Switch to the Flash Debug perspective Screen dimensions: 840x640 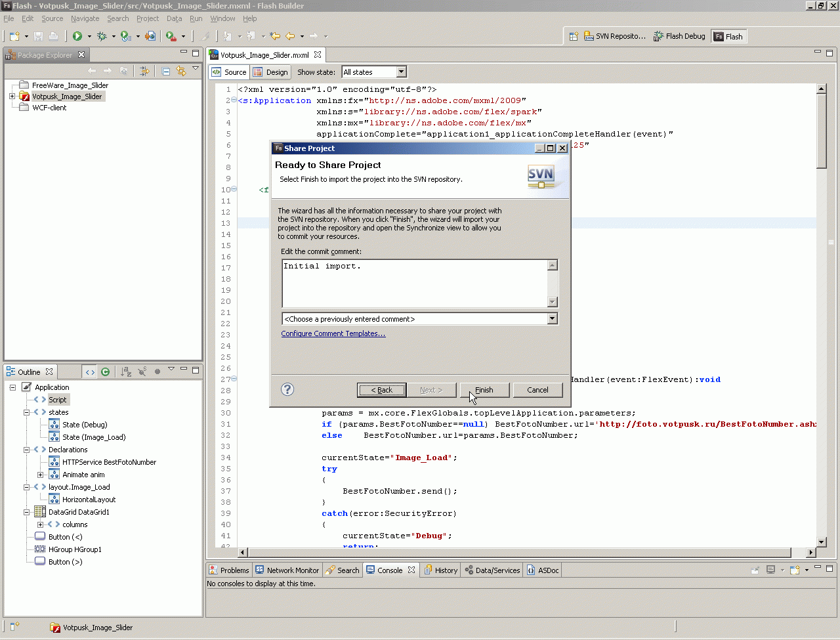coord(679,37)
